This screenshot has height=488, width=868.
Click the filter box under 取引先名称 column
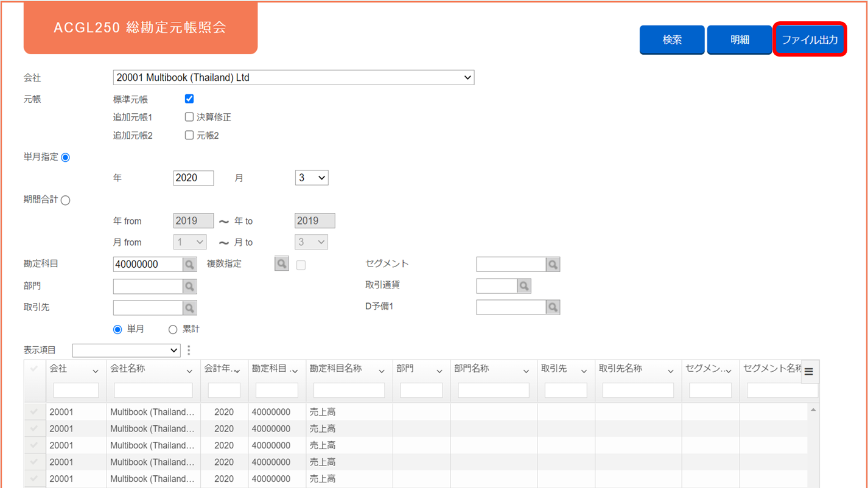coord(638,390)
